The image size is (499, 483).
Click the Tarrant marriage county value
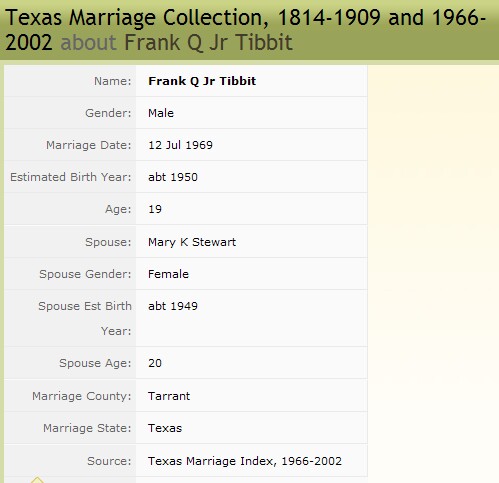coord(169,396)
